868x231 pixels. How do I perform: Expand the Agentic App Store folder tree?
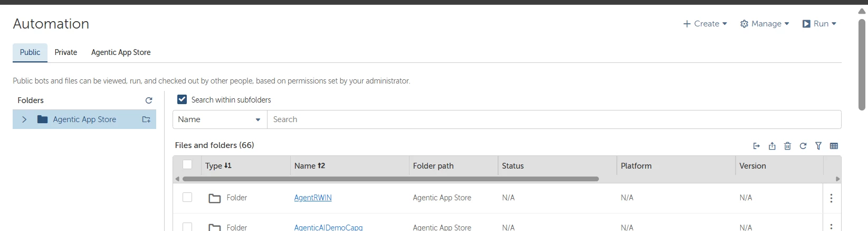[x=24, y=119]
